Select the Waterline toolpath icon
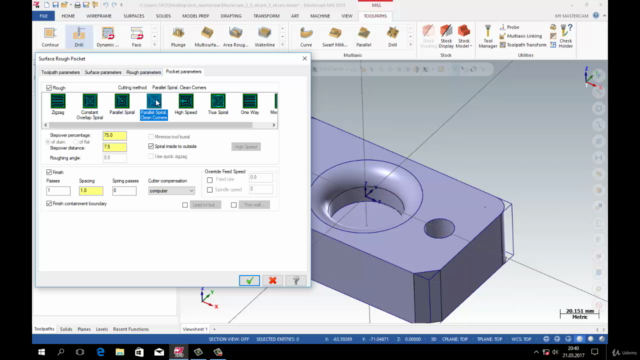Image resolution: width=640 pixels, height=360 pixels. [x=264, y=37]
